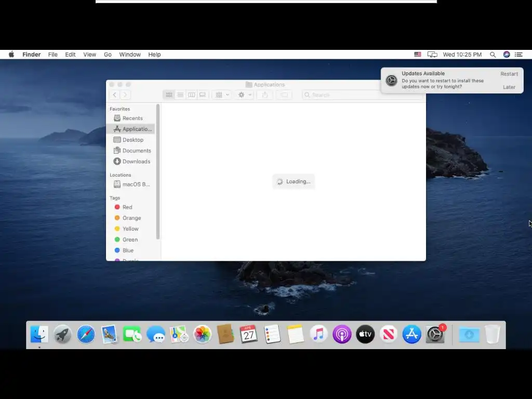
Task: Select the Green tag in sidebar
Action: (130, 240)
